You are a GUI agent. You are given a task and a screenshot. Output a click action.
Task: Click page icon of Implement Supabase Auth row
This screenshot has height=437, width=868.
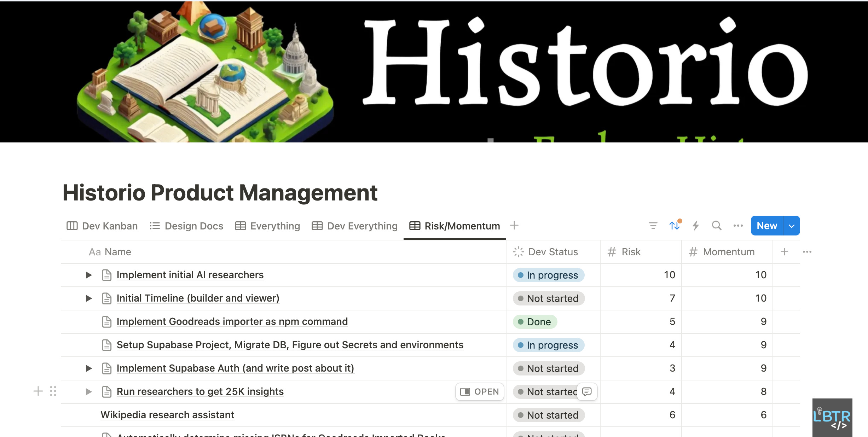106,368
